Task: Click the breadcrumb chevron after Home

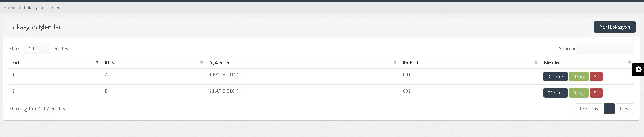Action: pos(20,8)
